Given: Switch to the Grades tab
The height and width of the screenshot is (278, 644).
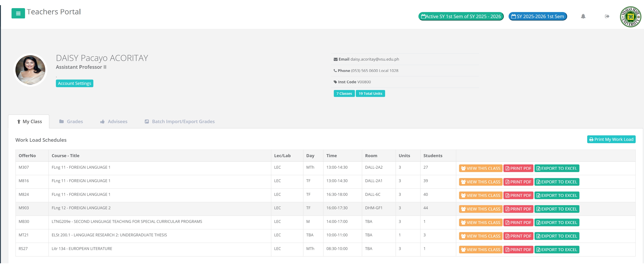Looking at the screenshot, I should pyautogui.click(x=71, y=122).
